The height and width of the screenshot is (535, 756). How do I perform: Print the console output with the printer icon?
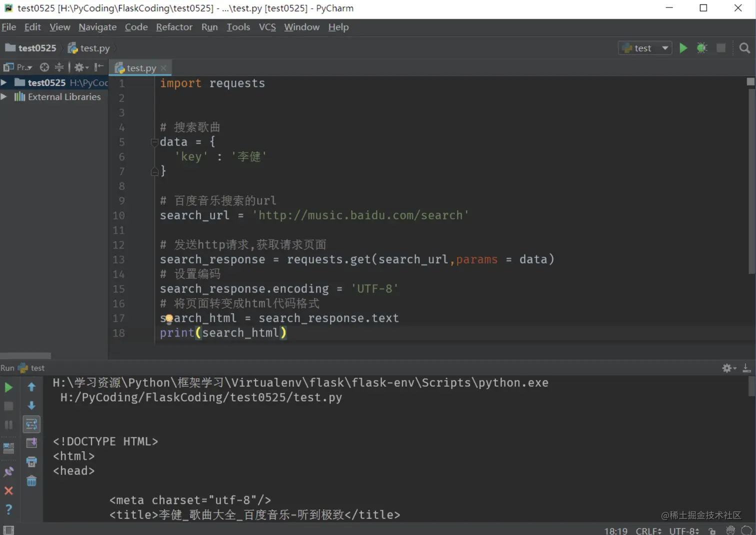31,462
